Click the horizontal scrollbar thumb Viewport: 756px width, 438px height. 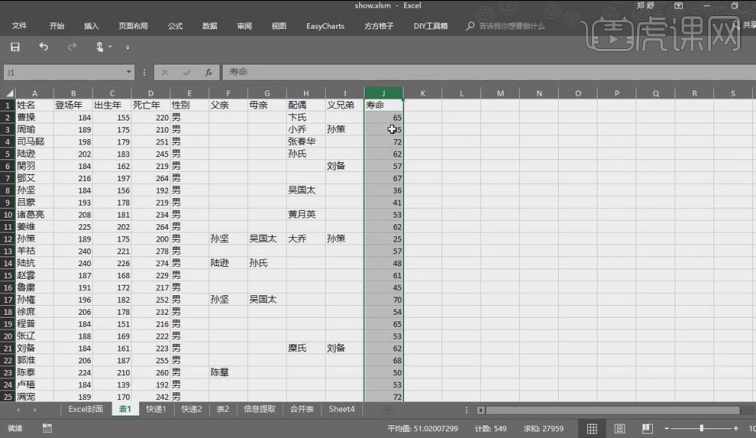pyautogui.click(x=612, y=410)
